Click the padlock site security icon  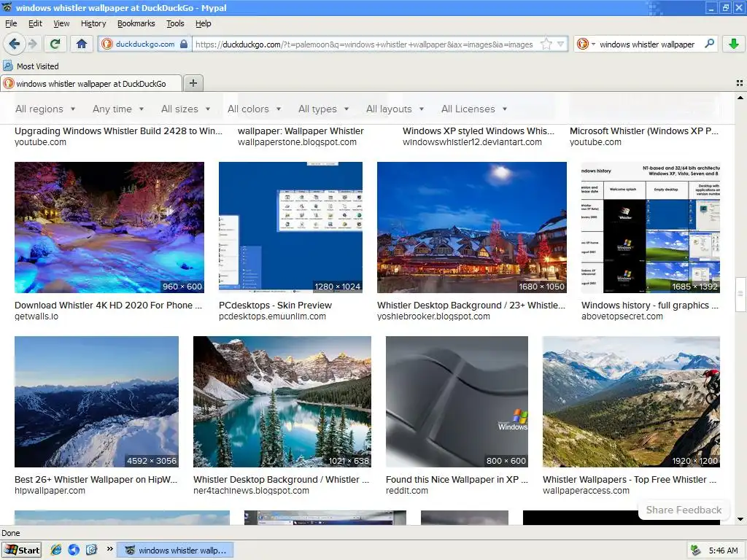(184, 44)
